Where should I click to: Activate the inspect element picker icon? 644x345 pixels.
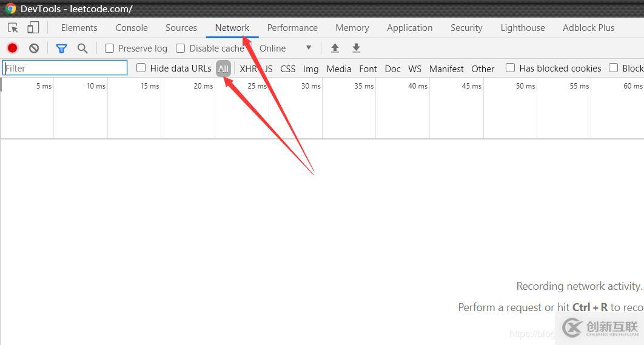tap(13, 27)
